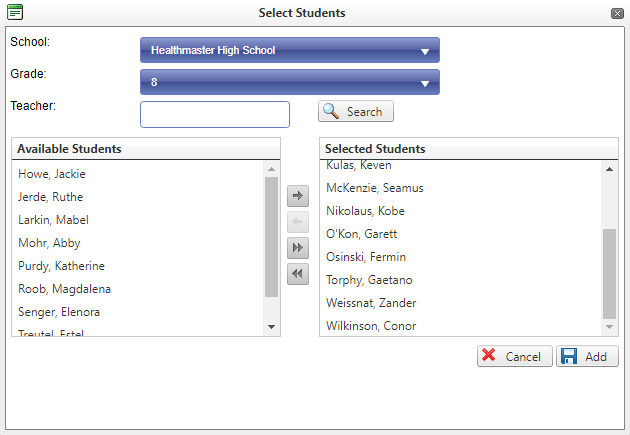This screenshot has width=630, height=435.
Task: Select Senger, Elenora in Available Students
Action: click(x=138, y=312)
